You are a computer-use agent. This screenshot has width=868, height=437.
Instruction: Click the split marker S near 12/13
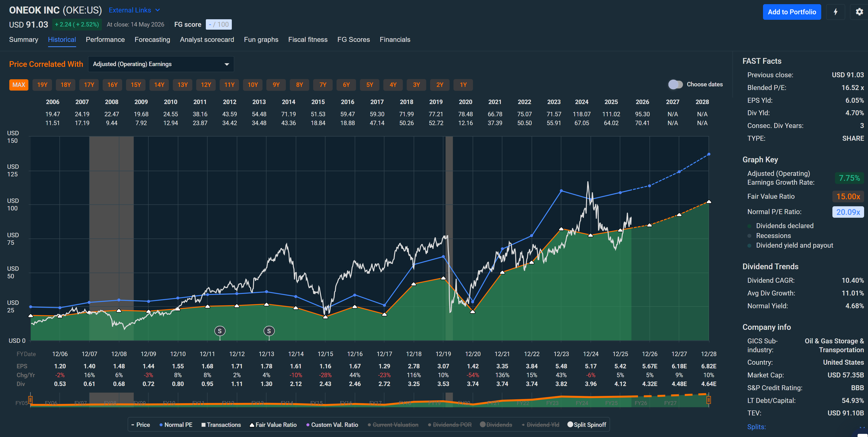(269, 331)
